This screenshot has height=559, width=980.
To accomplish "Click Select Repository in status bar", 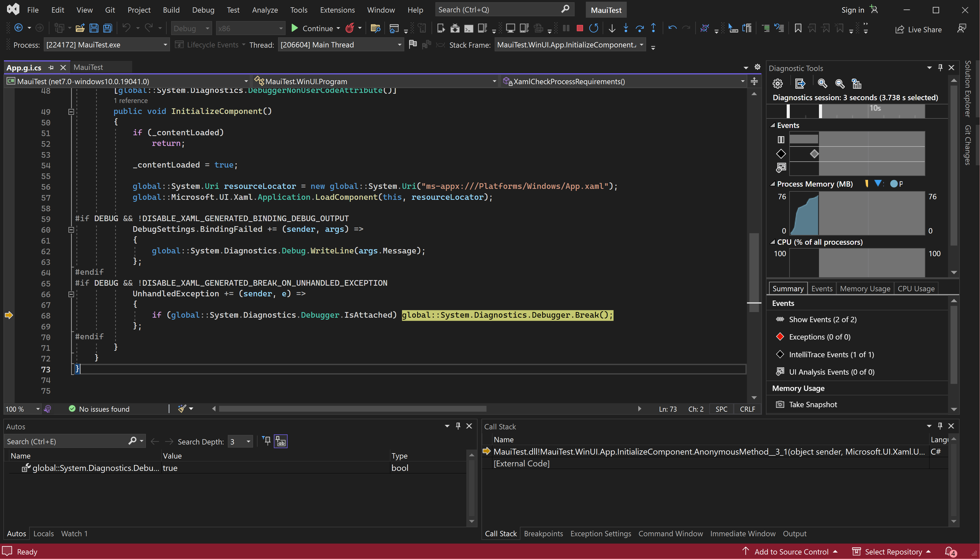I will (892, 551).
